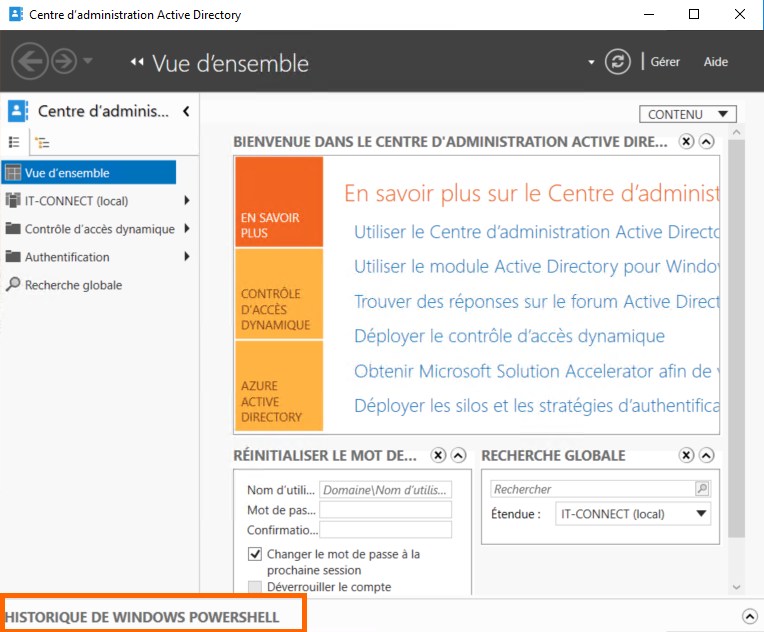Image resolution: width=764 pixels, height=632 pixels.
Task: Click the scrollbar down arrow
Action: (x=736, y=588)
